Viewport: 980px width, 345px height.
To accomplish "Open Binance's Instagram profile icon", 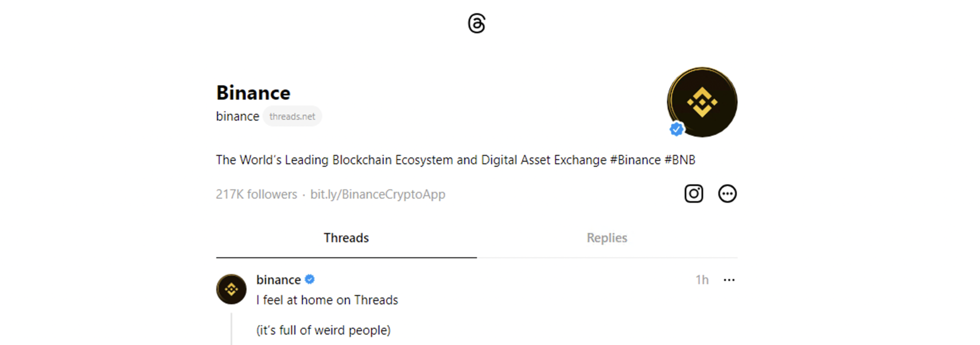I will click(x=694, y=193).
